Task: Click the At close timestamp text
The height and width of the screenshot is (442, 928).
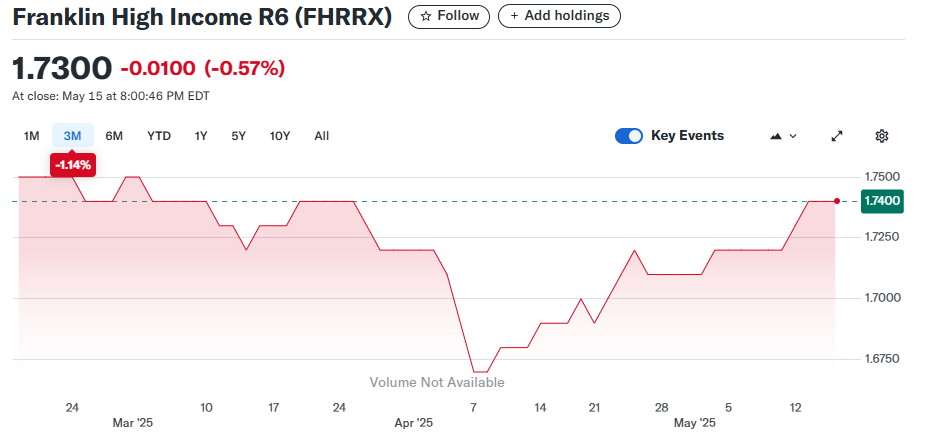Action: (111, 96)
